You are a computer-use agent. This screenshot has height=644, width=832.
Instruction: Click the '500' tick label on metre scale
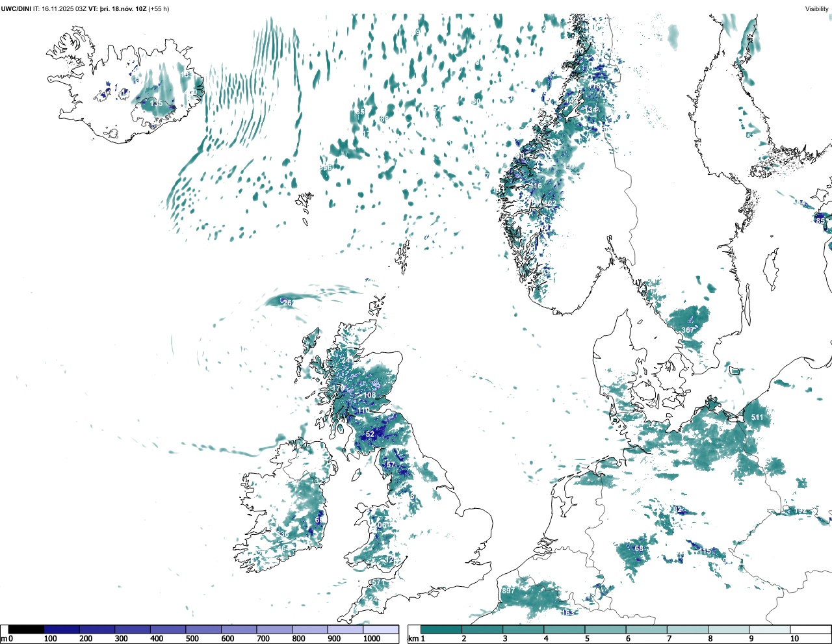coord(192,639)
